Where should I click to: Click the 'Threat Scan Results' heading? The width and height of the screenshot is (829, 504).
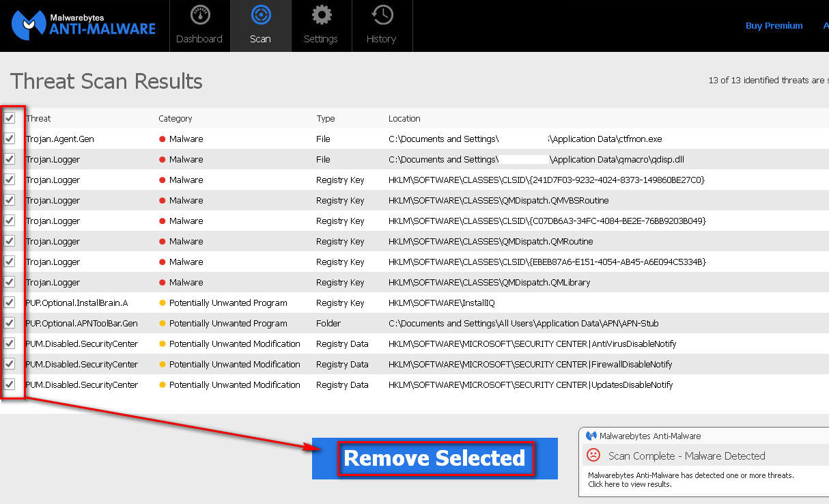107,81
